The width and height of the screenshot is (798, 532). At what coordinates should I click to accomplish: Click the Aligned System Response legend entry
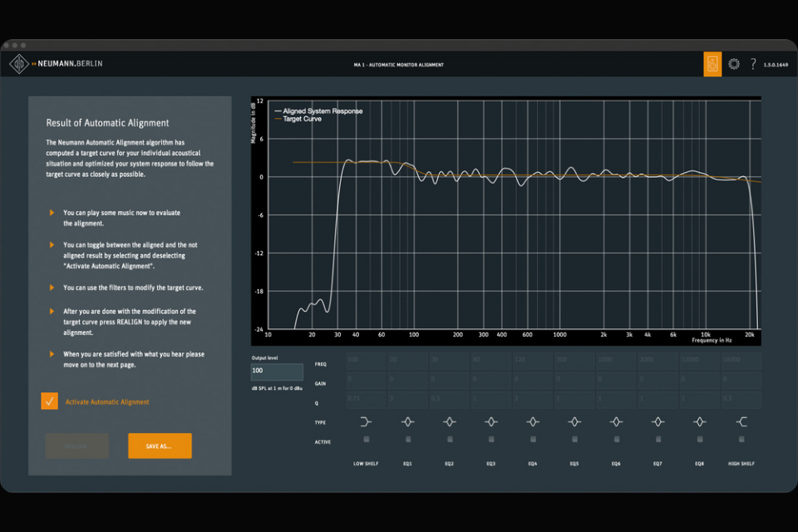point(318,111)
